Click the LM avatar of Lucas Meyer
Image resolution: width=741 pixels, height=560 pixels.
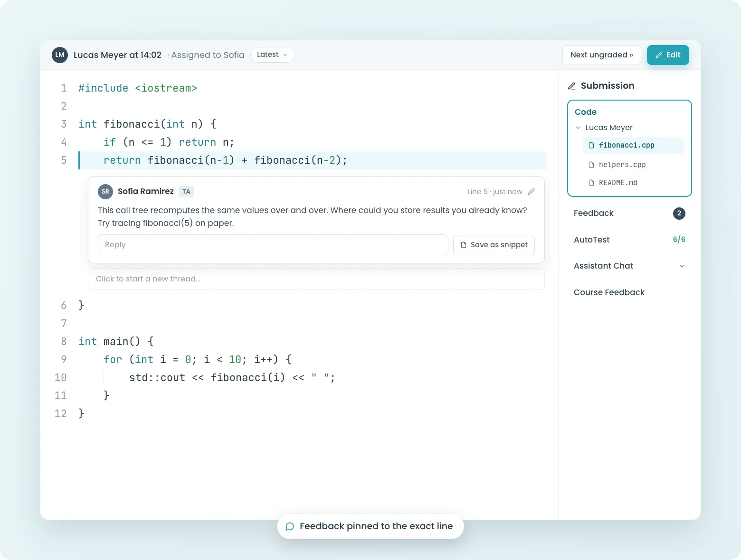(60, 55)
